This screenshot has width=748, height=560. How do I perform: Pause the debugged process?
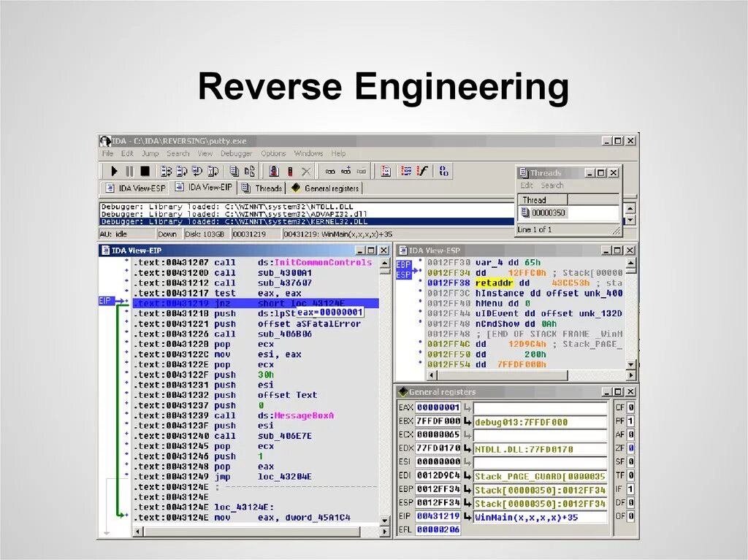(x=129, y=171)
